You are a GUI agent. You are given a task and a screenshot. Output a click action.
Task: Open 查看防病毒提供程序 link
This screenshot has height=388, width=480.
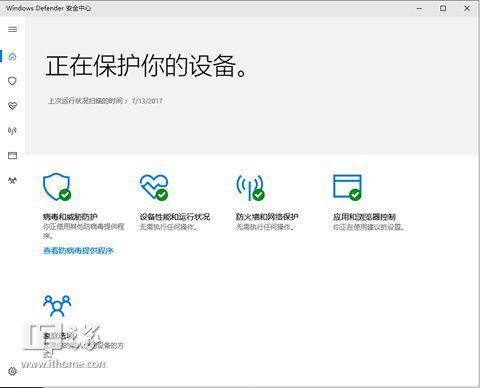coord(78,251)
